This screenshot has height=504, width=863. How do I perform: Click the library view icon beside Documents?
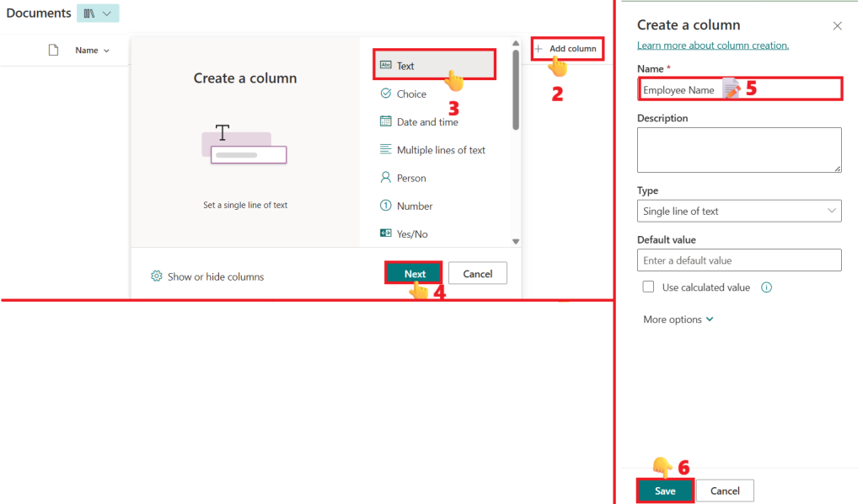89,13
